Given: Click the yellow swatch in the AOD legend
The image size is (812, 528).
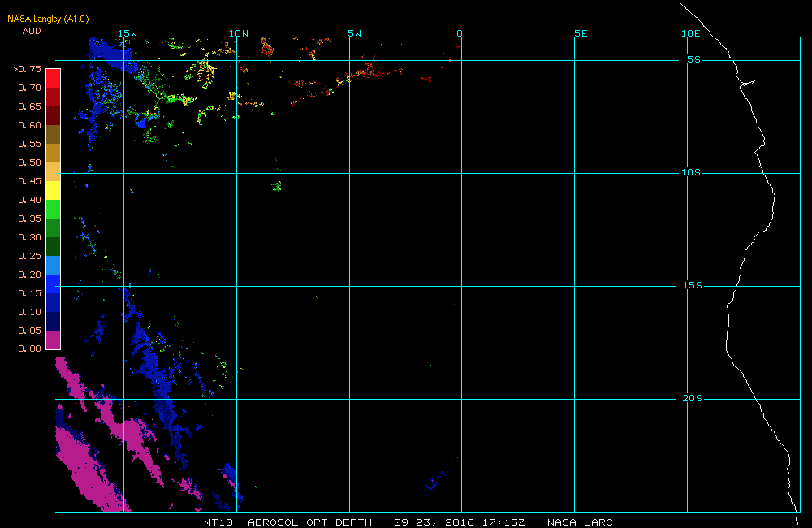Looking at the screenshot, I should [54, 190].
